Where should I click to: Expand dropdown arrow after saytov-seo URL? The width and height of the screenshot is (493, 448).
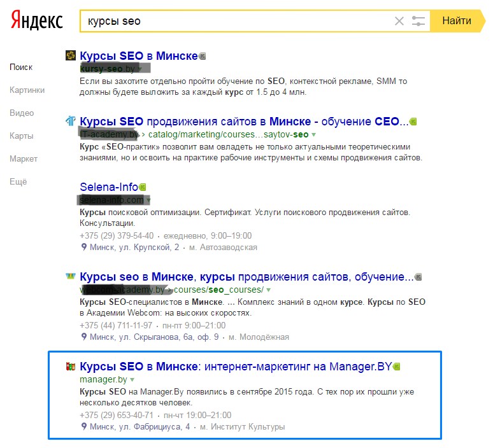click(313, 135)
